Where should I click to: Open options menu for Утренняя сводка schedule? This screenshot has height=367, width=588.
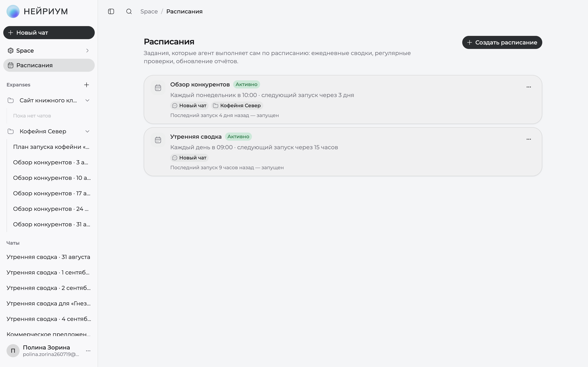pos(529,139)
